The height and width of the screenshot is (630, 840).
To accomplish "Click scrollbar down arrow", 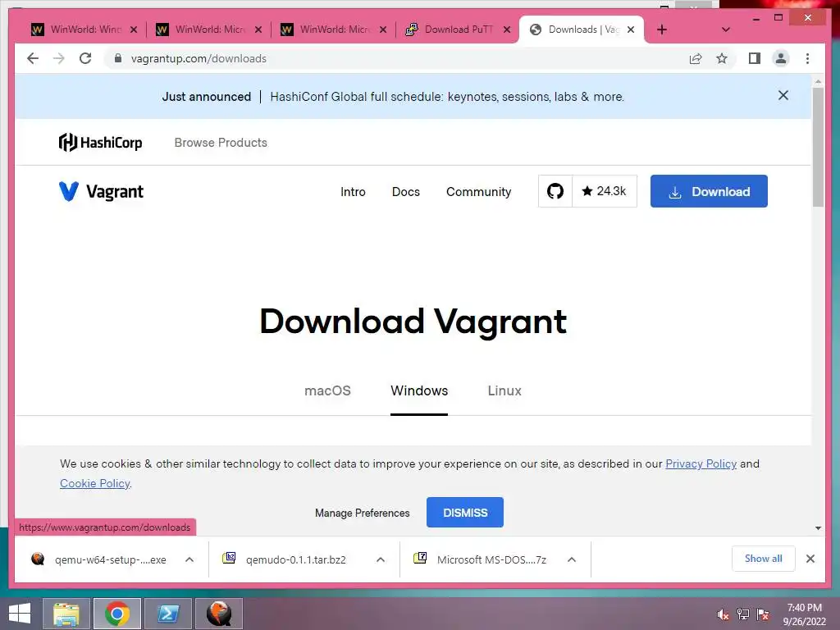I will tap(818, 528).
